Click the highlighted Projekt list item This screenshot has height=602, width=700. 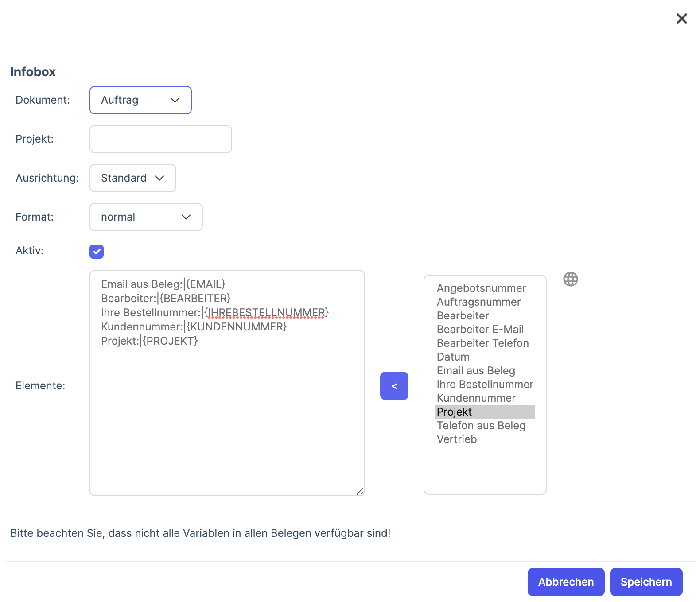tap(454, 412)
